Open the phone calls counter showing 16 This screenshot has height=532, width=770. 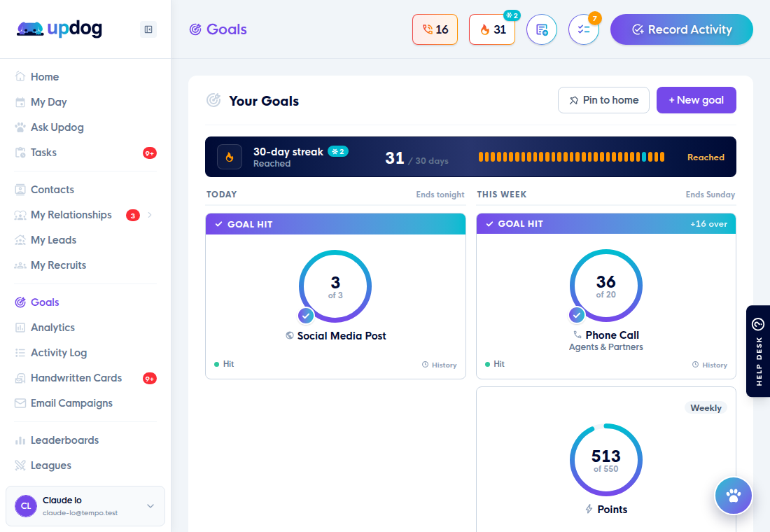435,29
